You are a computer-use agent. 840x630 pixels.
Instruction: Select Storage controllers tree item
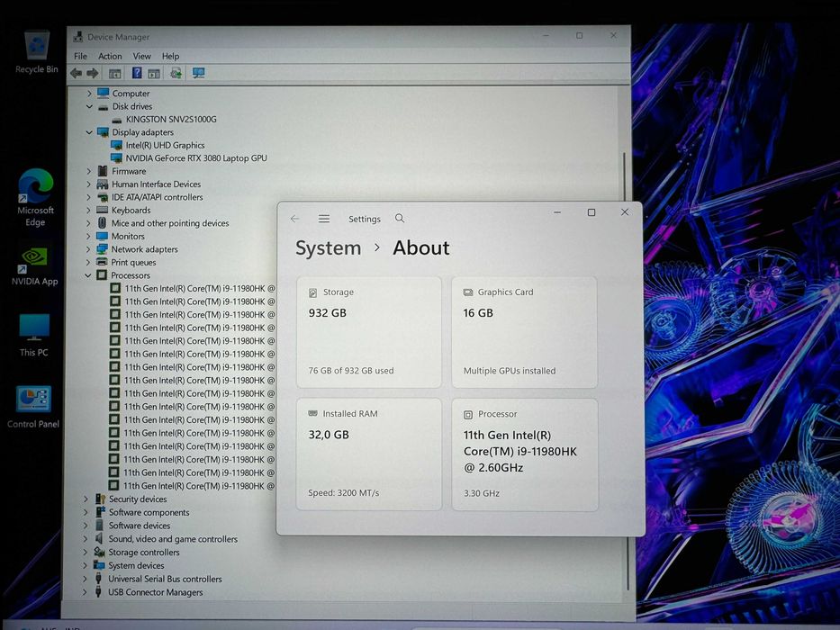pyautogui.click(x=143, y=553)
